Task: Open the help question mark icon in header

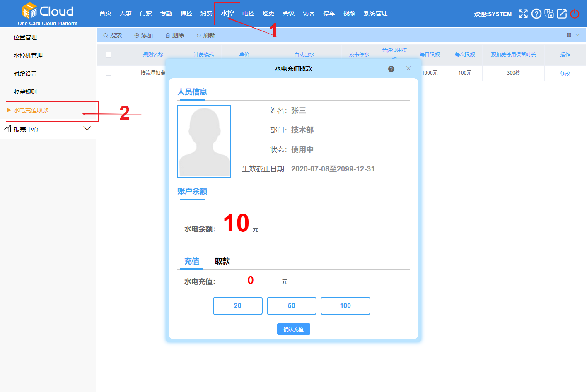Action: pyautogui.click(x=536, y=14)
